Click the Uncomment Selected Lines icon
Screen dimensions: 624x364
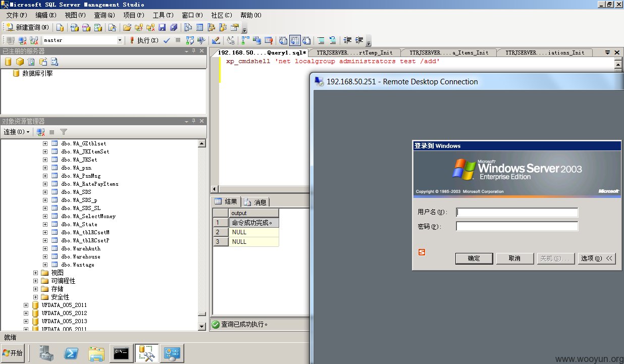[x=333, y=40]
